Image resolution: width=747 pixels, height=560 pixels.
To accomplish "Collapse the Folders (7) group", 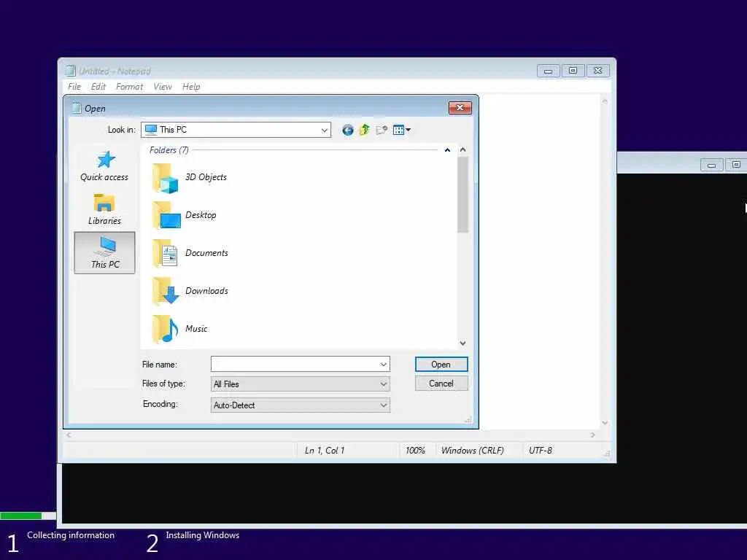I will (447, 150).
